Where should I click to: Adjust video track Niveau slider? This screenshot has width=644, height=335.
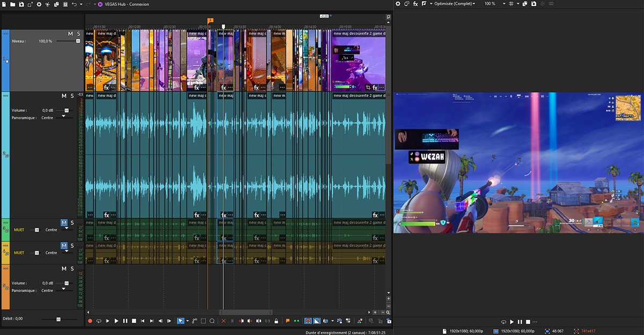point(78,41)
